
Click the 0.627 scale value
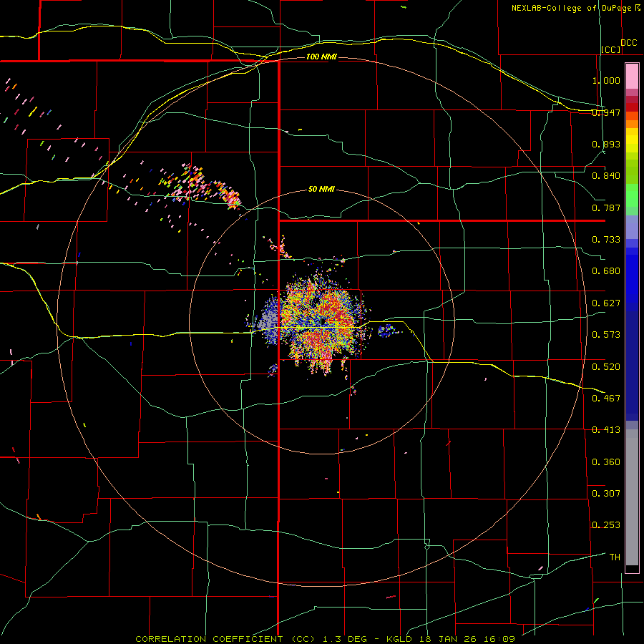(606, 303)
